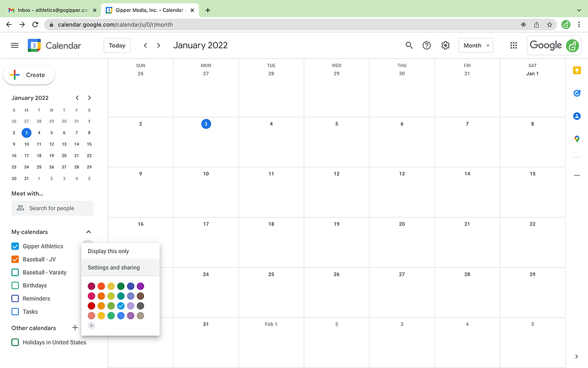Check the Baseball - Varsity calendar

tap(15, 273)
